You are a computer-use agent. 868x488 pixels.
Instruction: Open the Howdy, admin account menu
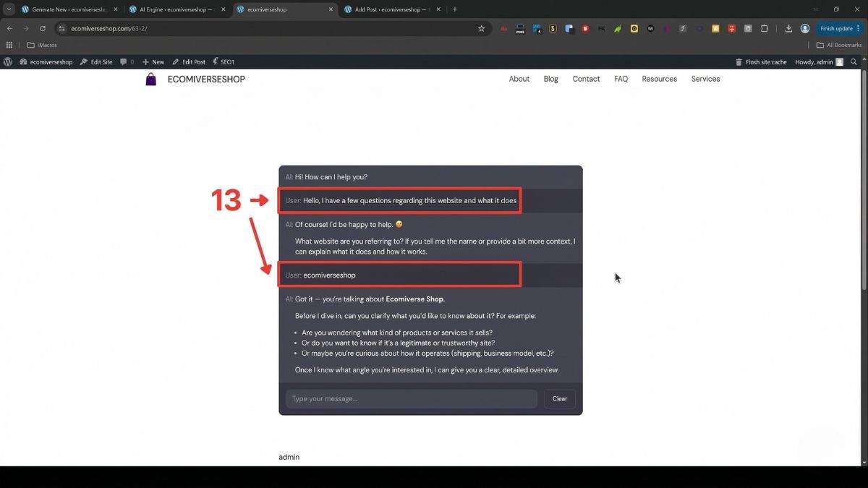click(x=819, y=62)
